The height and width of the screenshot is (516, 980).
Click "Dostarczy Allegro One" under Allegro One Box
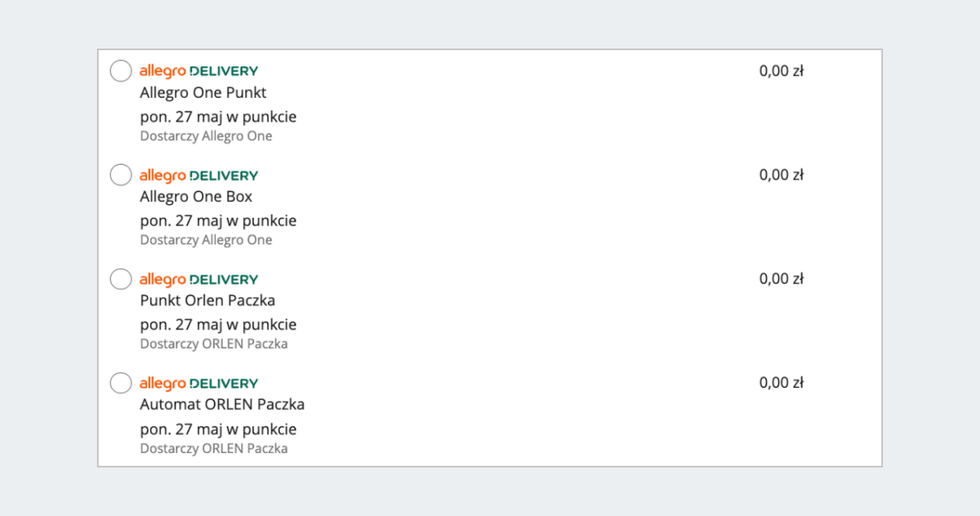click(x=206, y=240)
